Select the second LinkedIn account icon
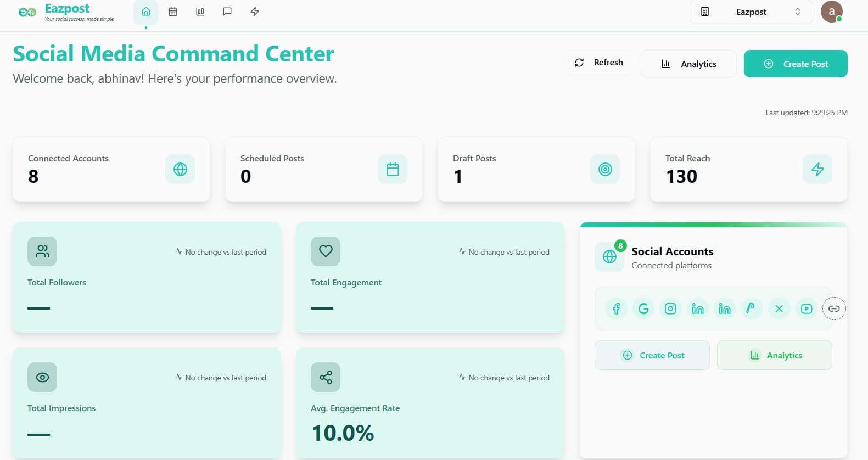 (x=725, y=308)
